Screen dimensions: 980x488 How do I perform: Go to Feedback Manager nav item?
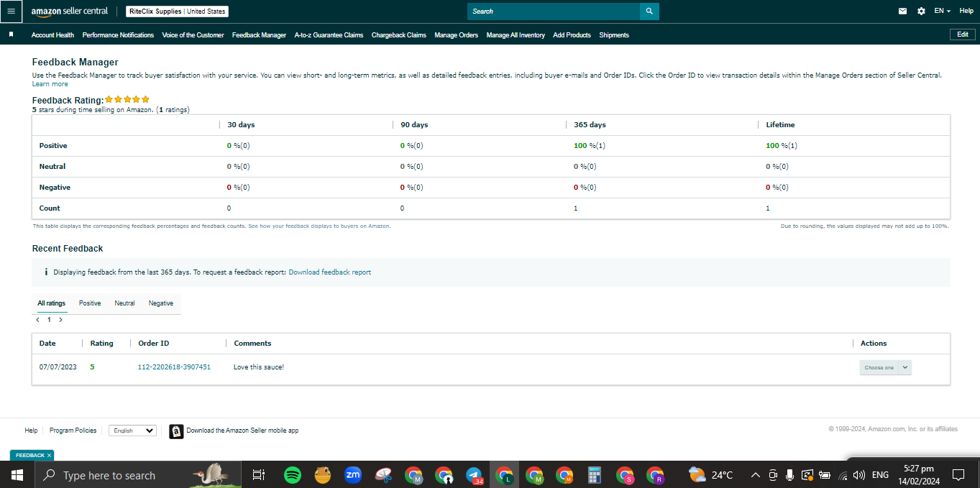(x=259, y=35)
